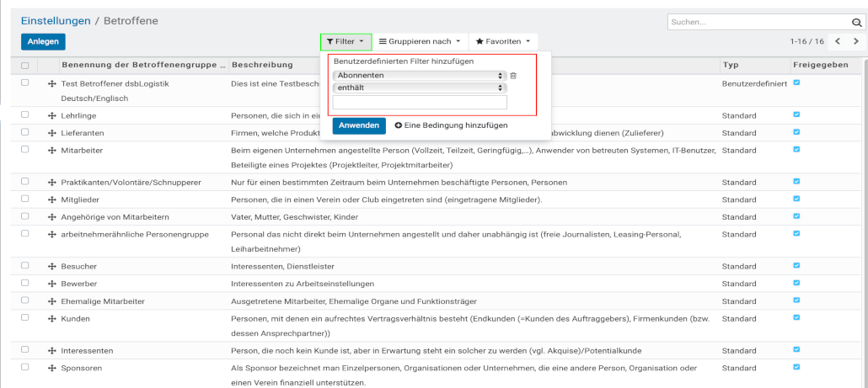Tick the checkbox for Mitarbeiter row

(x=24, y=149)
